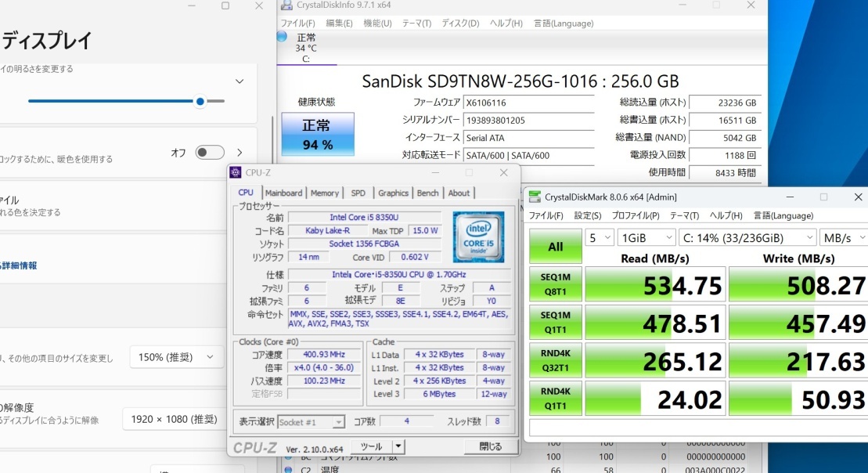868x473 pixels.
Task: Click the display brightness slider handle
Action: [x=200, y=101]
